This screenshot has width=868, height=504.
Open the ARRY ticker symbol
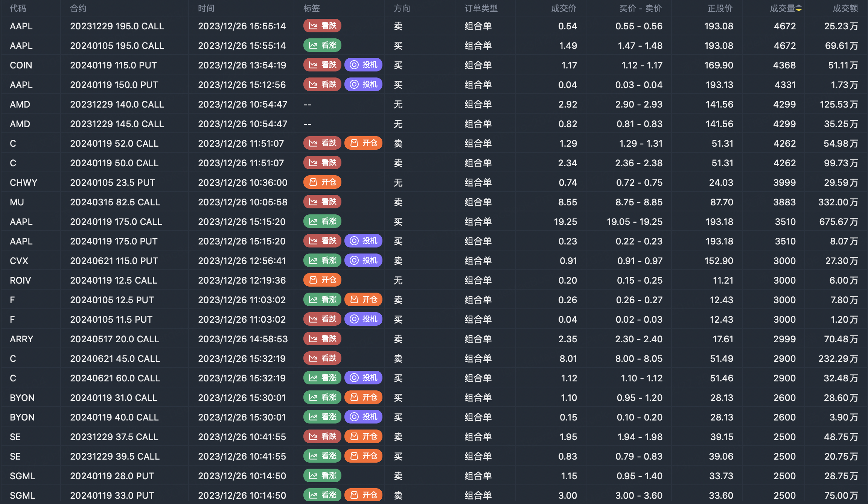click(21, 339)
